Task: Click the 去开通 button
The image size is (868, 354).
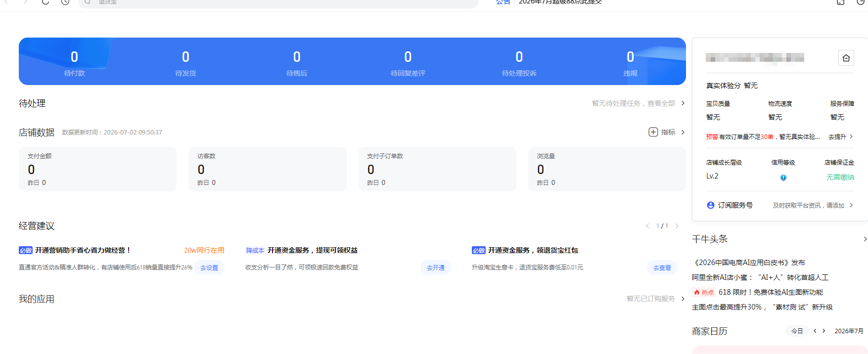Action: coord(436,267)
